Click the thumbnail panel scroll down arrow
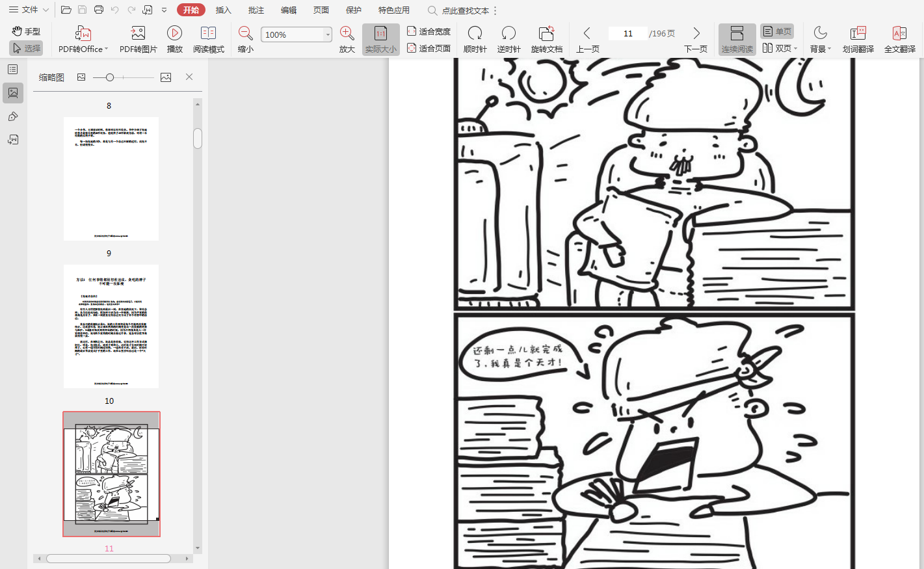Screen dimensions: 924x569 coord(198,548)
